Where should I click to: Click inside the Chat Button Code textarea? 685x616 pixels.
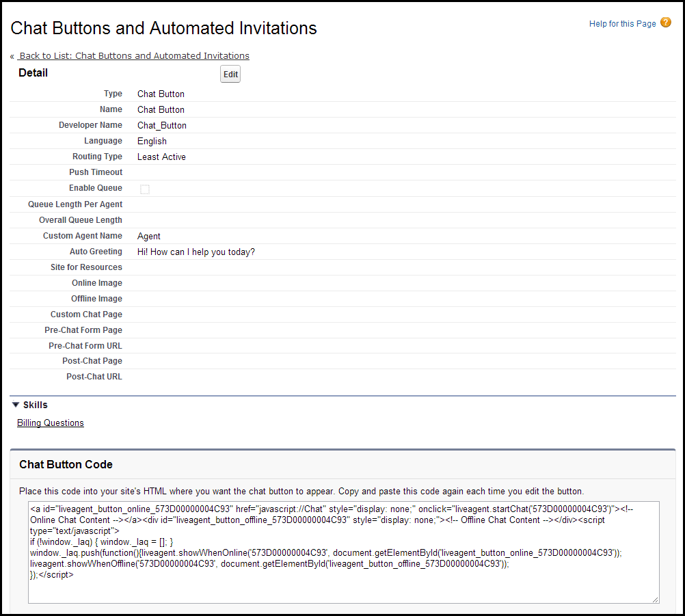[x=343, y=552]
